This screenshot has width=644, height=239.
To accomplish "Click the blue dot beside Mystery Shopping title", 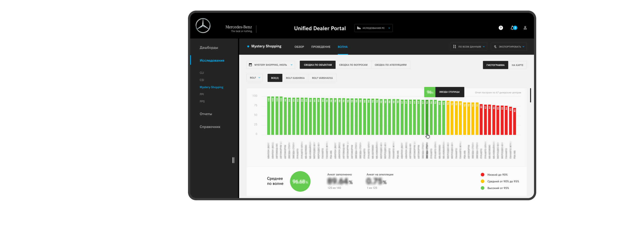I will coord(248,46).
